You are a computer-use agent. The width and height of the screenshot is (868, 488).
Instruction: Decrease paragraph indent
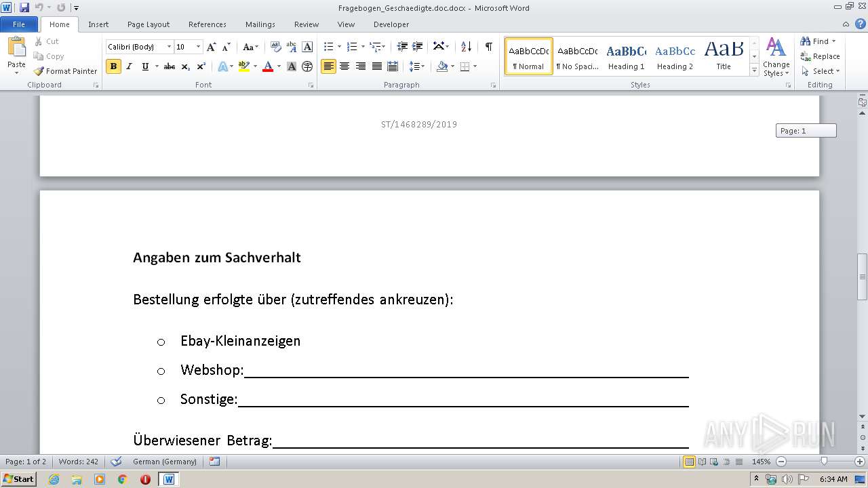click(x=402, y=47)
